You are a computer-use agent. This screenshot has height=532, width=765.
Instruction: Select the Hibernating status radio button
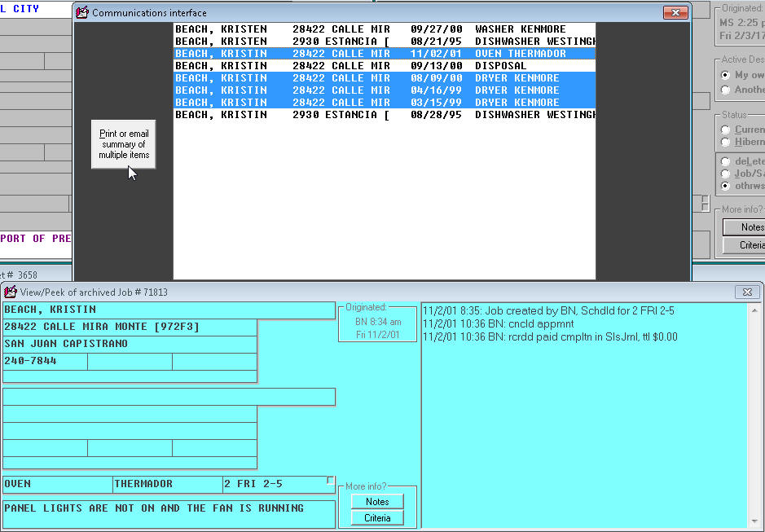pos(726,142)
